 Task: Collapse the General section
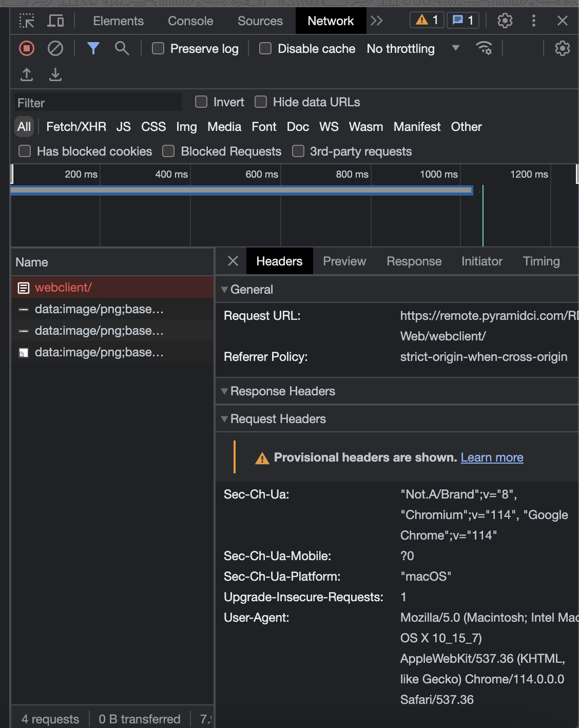tap(224, 290)
